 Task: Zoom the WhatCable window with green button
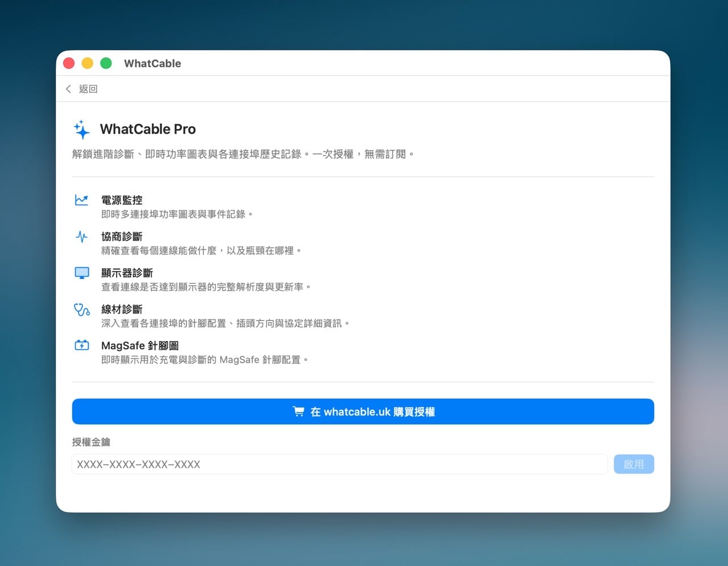point(106,63)
